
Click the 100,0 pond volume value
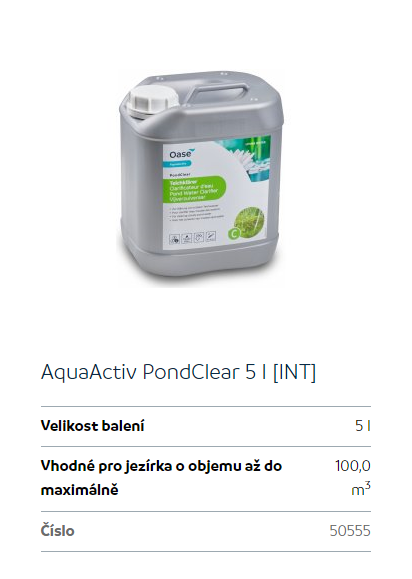[x=353, y=466]
